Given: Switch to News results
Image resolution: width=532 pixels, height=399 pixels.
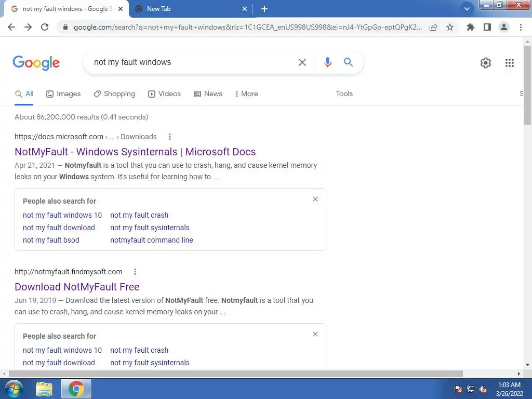Looking at the screenshot, I should pos(208,94).
